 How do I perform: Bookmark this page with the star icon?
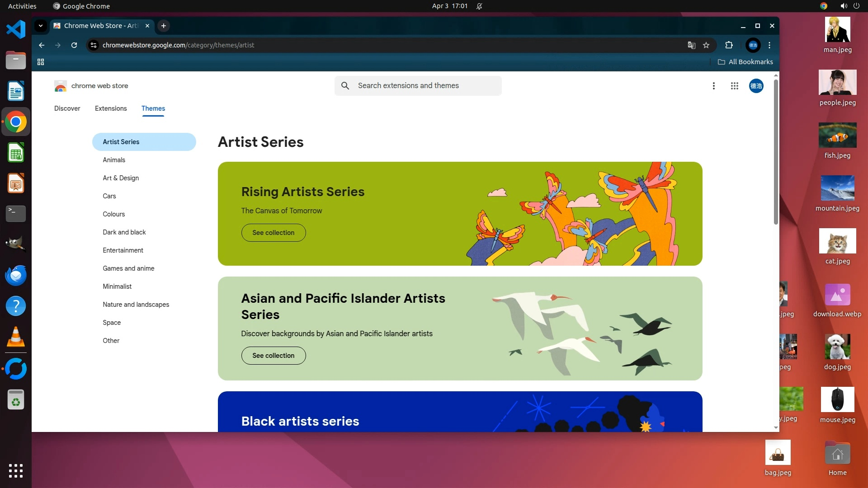(x=706, y=45)
